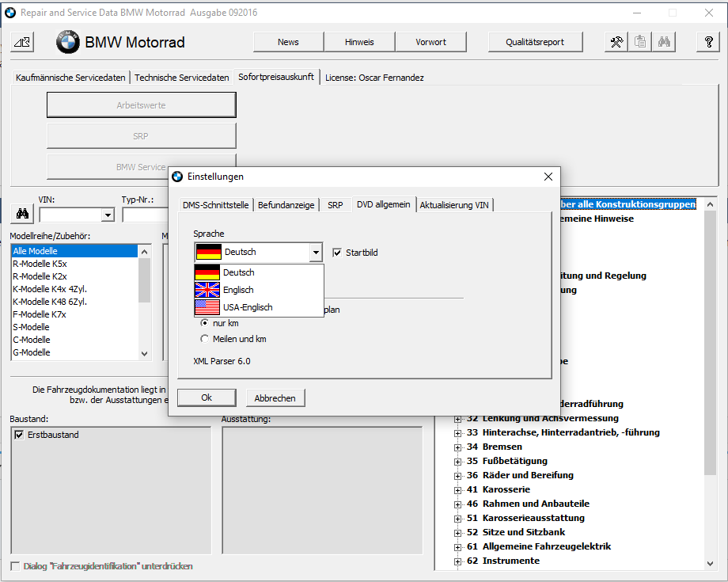Click the question mark help icon
728x582 pixels.
tap(708, 42)
